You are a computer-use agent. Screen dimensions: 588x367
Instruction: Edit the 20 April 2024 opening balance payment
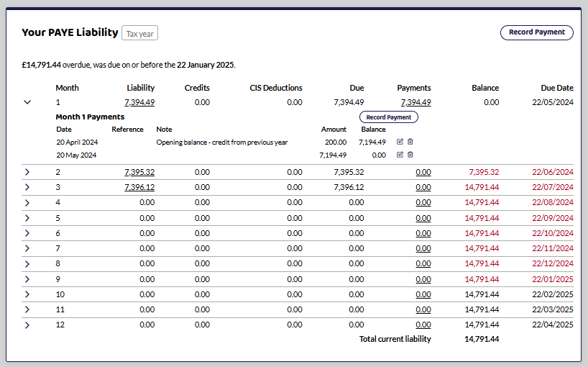(x=400, y=142)
